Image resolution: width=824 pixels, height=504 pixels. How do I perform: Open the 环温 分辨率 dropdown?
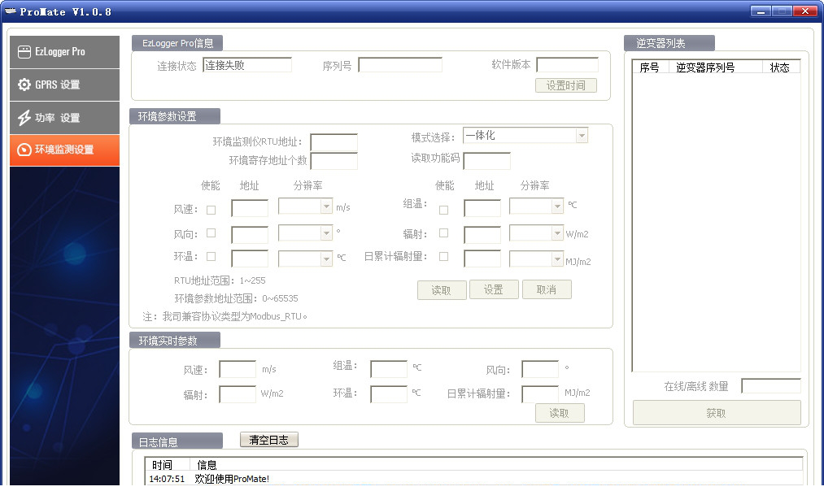pyautogui.click(x=305, y=259)
